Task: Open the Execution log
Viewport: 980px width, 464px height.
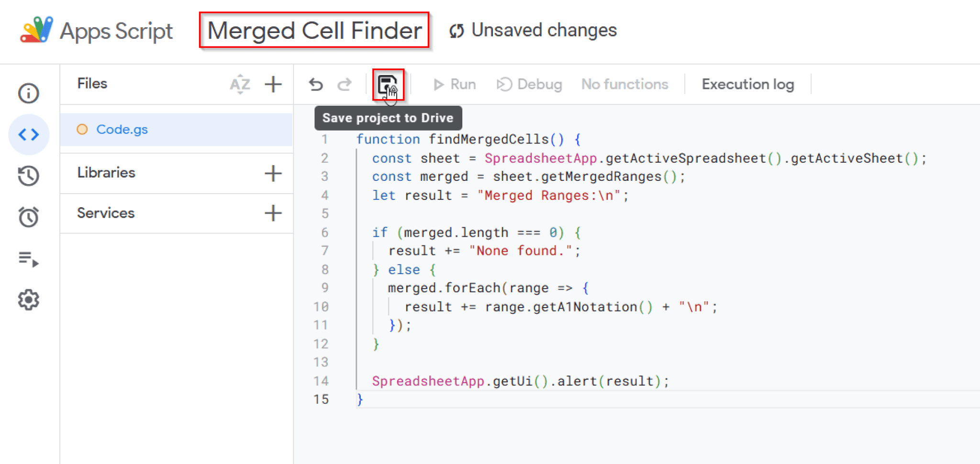Action: pyautogui.click(x=747, y=84)
